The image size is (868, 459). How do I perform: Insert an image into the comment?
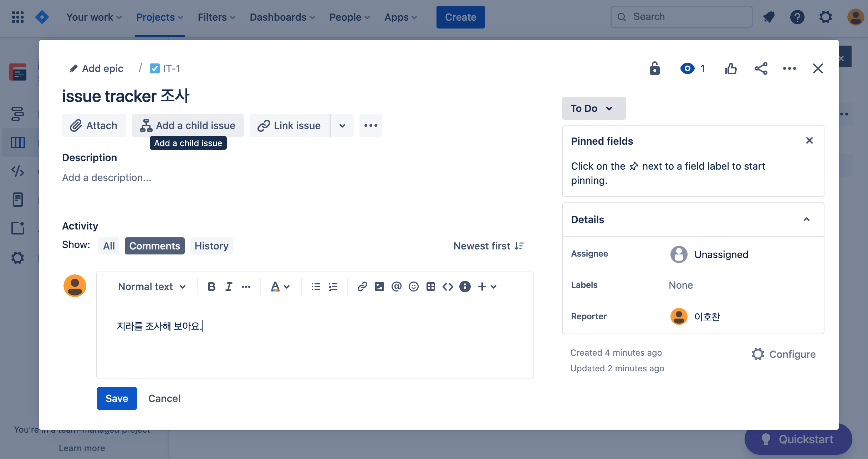[x=379, y=287]
